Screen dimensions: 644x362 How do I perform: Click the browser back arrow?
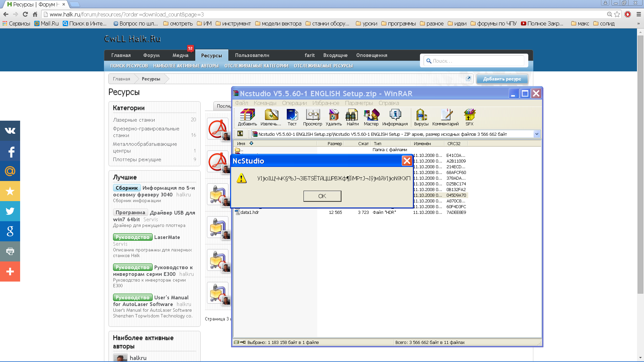click(x=6, y=14)
